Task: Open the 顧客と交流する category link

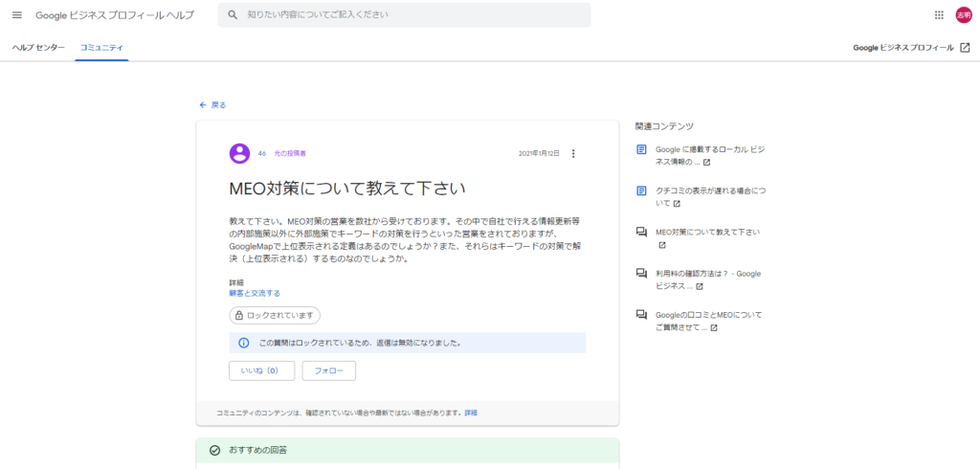Action: (255, 293)
